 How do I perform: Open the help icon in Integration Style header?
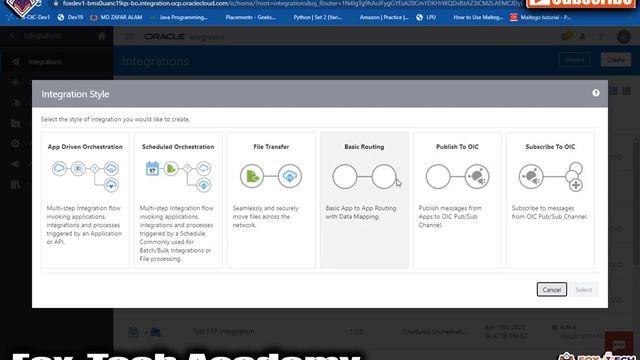596,93
